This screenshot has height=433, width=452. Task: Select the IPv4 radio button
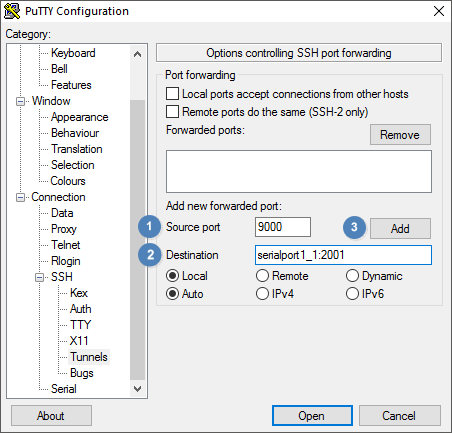[x=262, y=294]
